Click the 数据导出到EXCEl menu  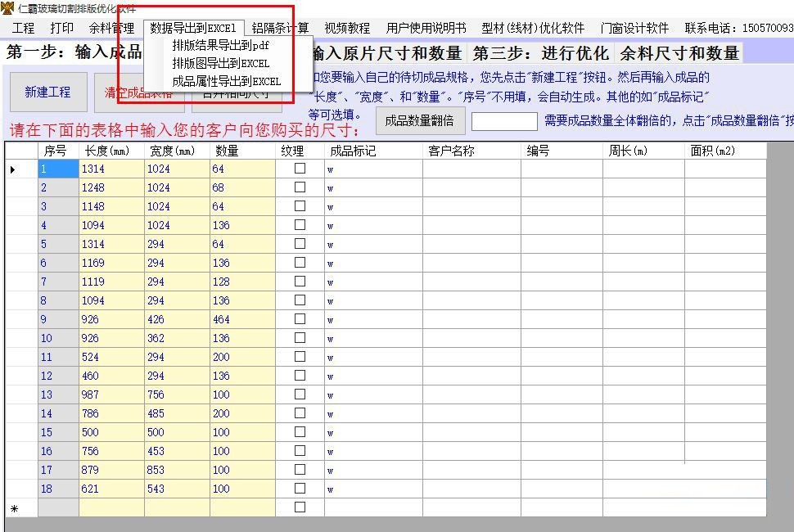click(x=193, y=28)
